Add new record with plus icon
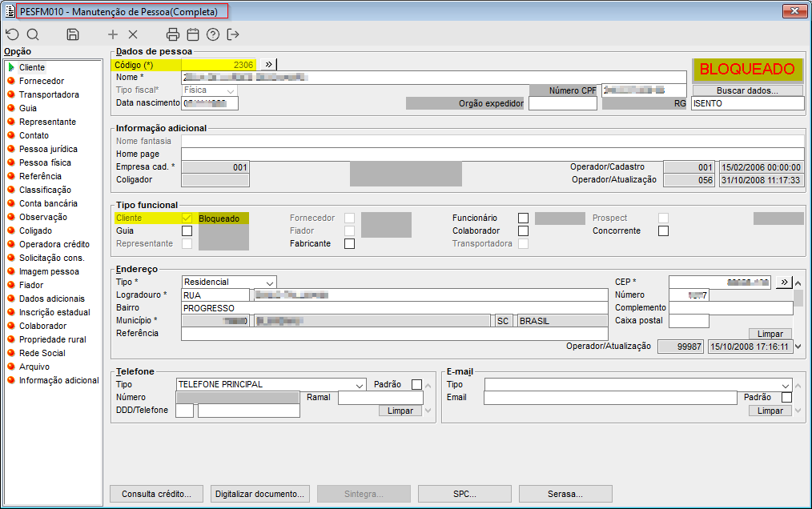The height and width of the screenshot is (509, 812). [x=113, y=34]
